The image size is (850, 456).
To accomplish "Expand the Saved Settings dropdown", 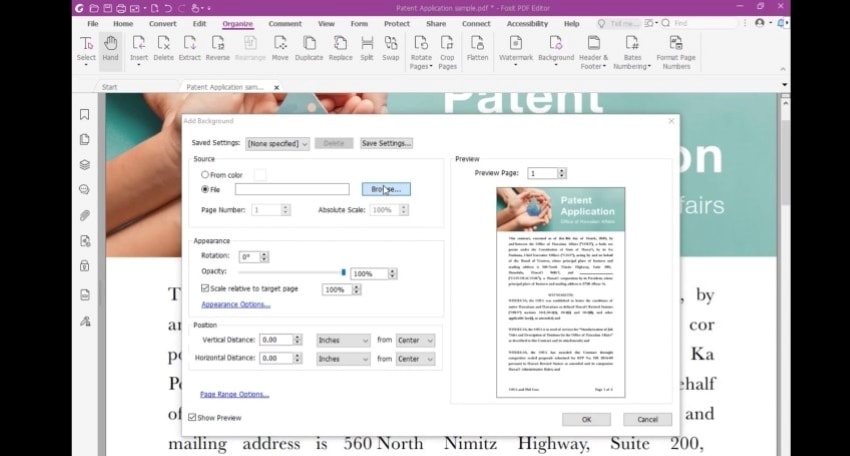I will click(x=278, y=144).
